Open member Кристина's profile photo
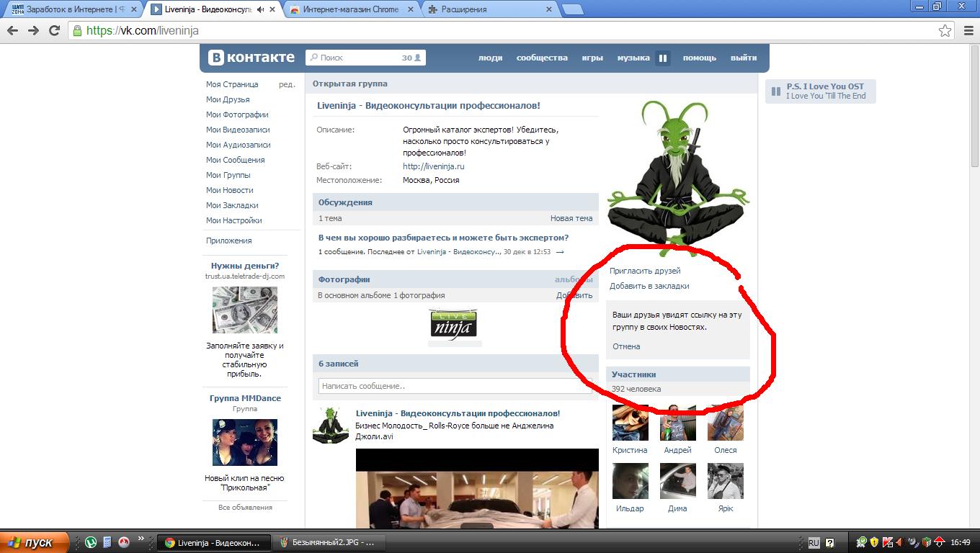Screen dimensions: 980x553 pyautogui.click(x=631, y=422)
